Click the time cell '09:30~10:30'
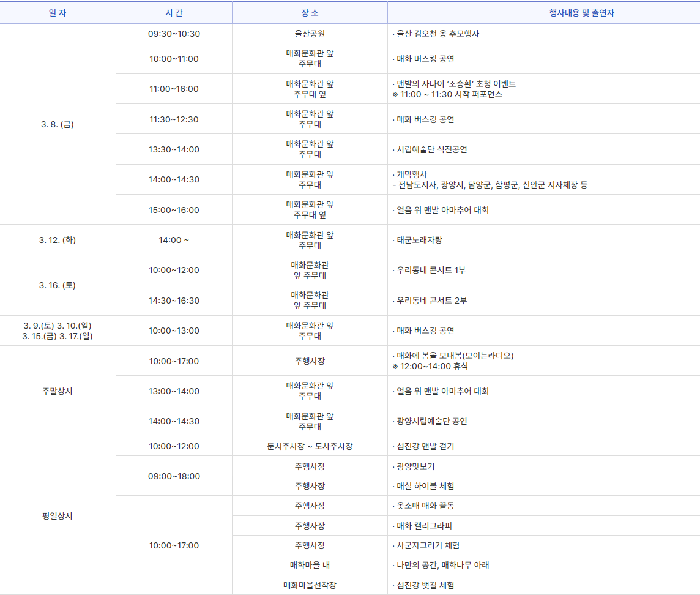700x595 pixels. pyautogui.click(x=174, y=34)
